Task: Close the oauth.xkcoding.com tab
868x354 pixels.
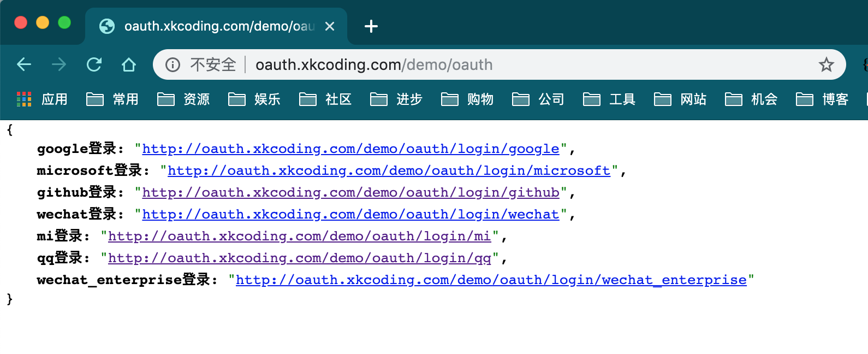Action: pos(330,26)
